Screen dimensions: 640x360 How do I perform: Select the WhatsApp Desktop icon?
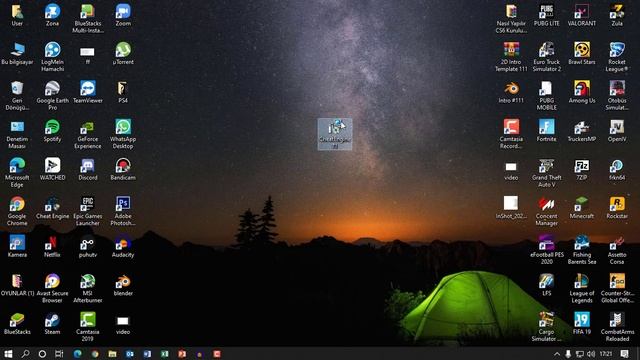coord(123,134)
